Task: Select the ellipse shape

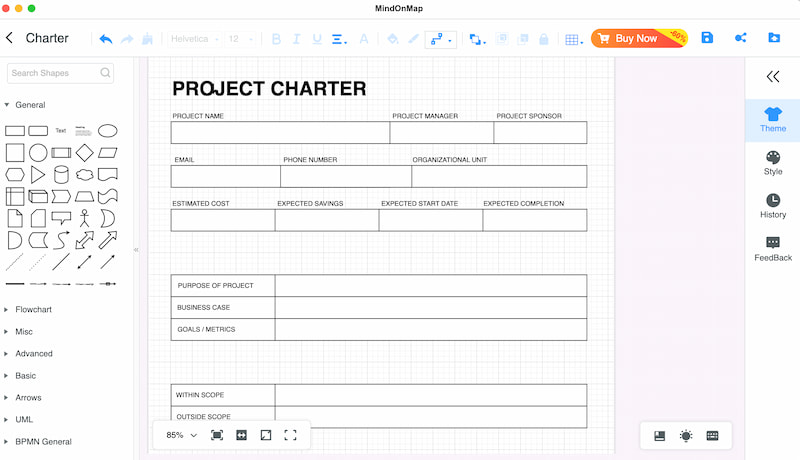Action: 108,131
